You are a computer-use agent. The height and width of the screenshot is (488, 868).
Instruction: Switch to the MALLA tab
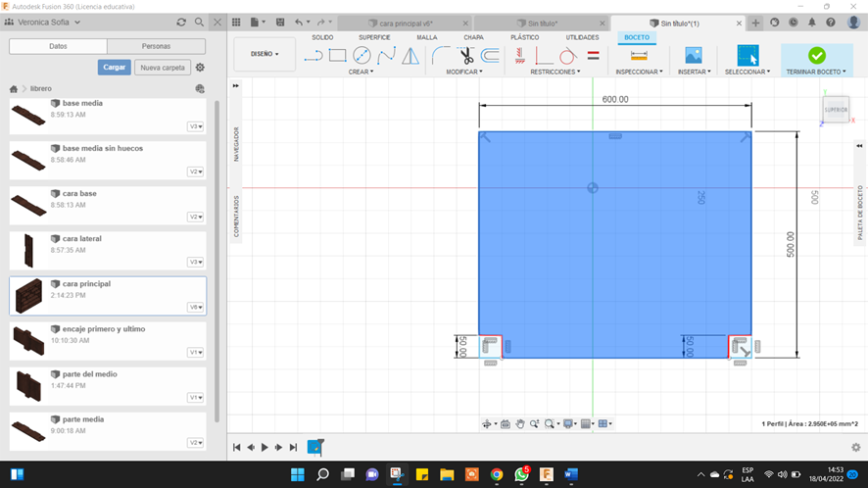point(427,37)
